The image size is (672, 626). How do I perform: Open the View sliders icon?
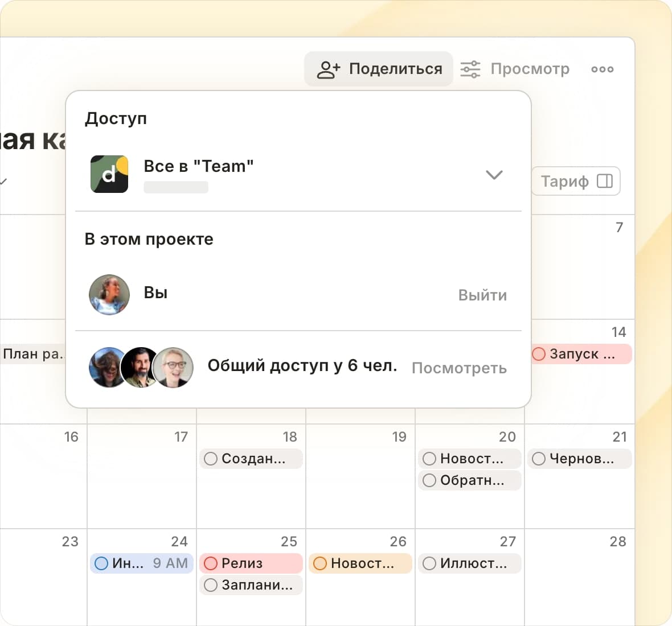pyautogui.click(x=470, y=69)
